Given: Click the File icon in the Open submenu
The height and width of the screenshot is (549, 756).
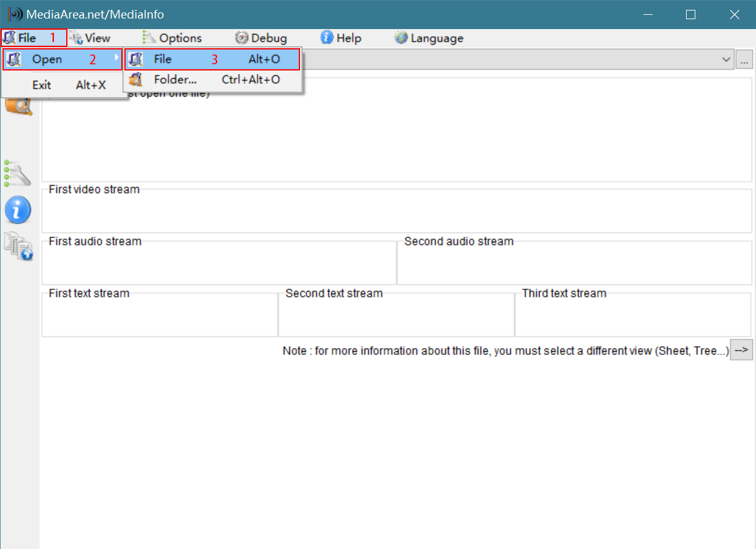Looking at the screenshot, I should pyautogui.click(x=136, y=59).
